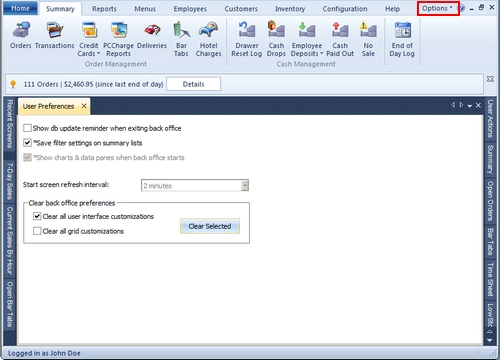Open PCCharge Reports
Viewport: 500px width, 360px height.
[118, 39]
